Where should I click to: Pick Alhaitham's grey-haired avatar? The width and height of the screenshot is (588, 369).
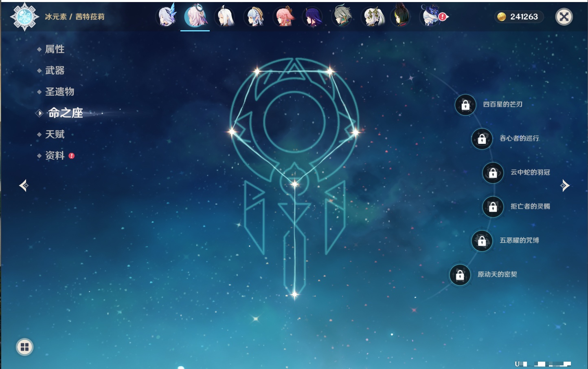(342, 16)
